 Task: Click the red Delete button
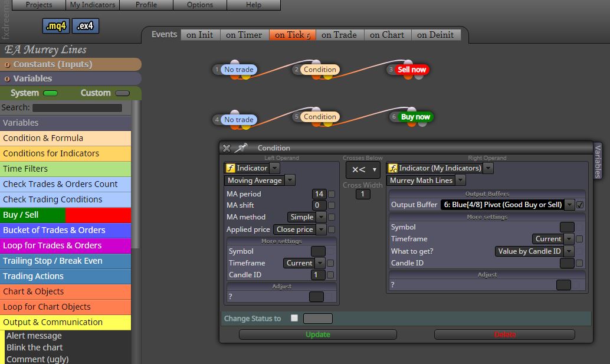coord(504,335)
